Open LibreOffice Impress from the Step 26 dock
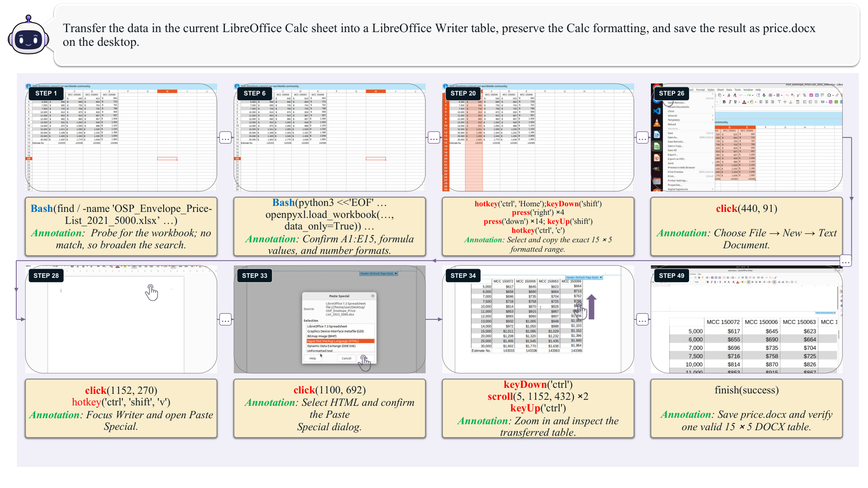This screenshot has height=488, width=868. tap(657, 158)
